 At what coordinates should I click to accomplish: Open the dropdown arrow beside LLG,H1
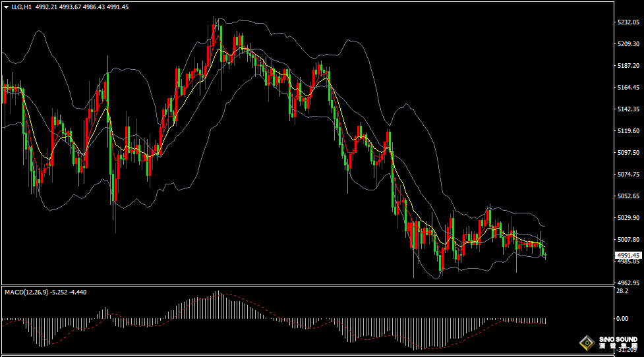click(x=6, y=7)
